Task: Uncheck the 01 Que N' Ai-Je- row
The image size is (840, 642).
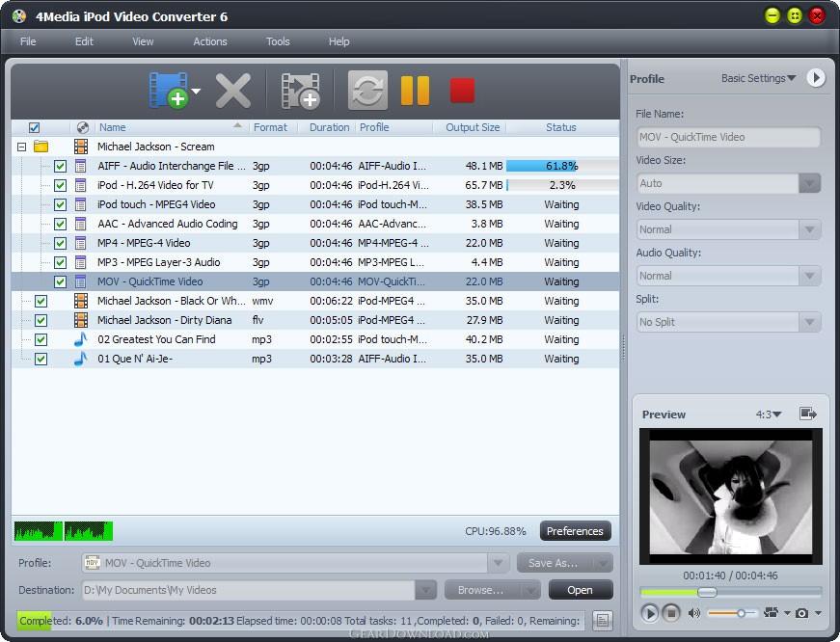Action: (x=41, y=359)
